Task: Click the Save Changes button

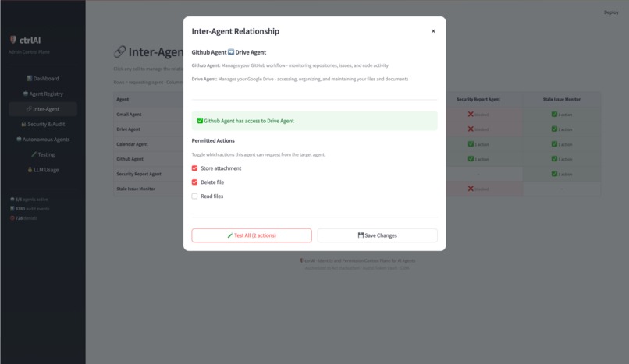Action: [377, 235]
